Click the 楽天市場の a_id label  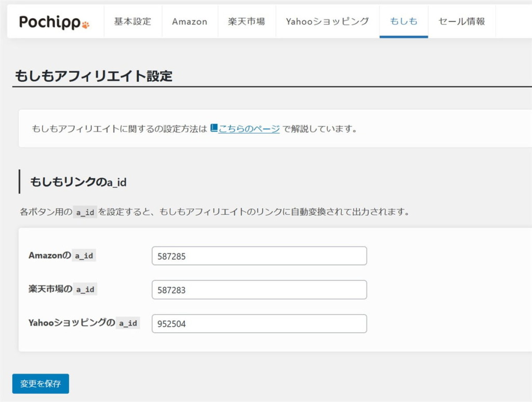(62, 289)
